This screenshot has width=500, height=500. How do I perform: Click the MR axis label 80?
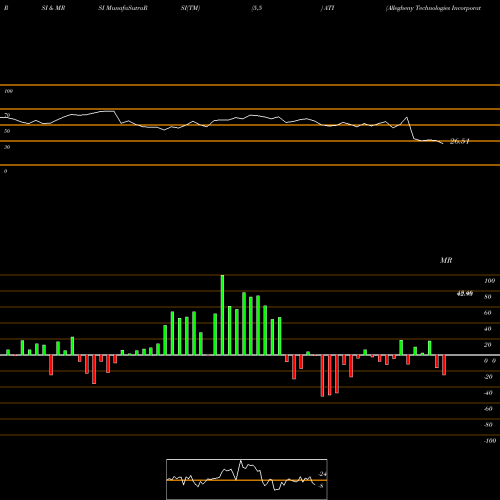(x=488, y=297)
